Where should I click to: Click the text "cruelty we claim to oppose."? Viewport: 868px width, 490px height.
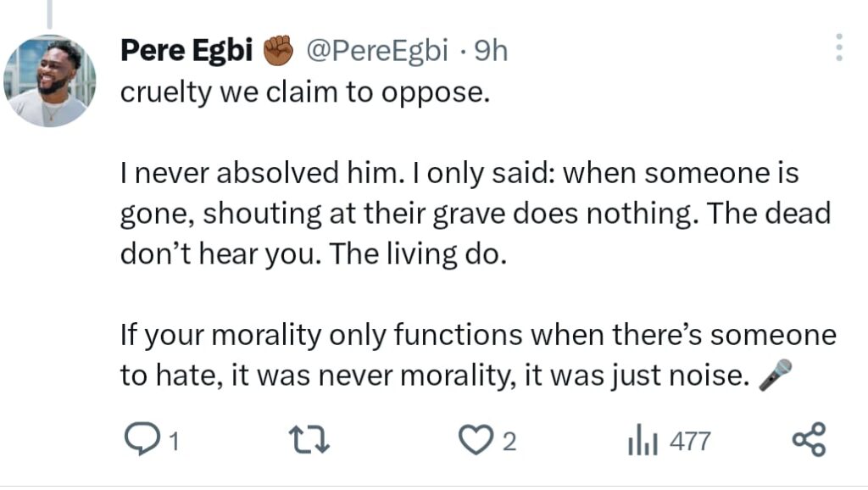click(305, 92)
